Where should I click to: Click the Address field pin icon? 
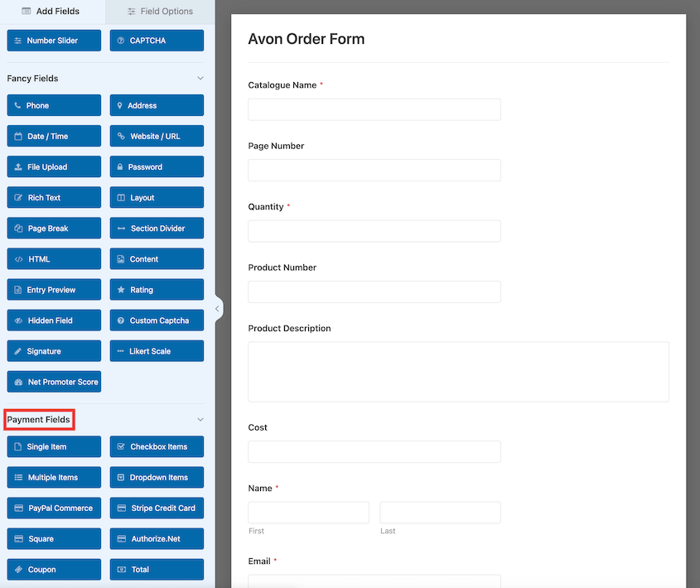coord(121,105)
